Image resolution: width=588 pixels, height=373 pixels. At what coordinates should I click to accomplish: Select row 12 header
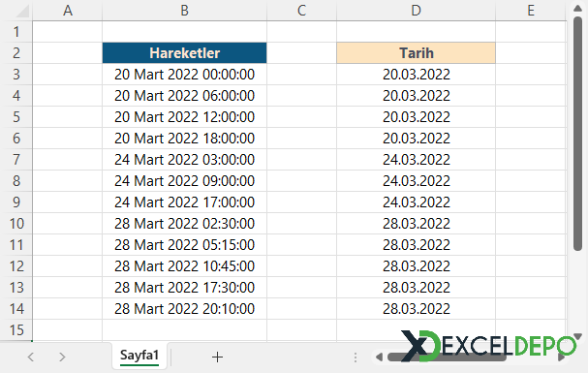coord(16,266)
